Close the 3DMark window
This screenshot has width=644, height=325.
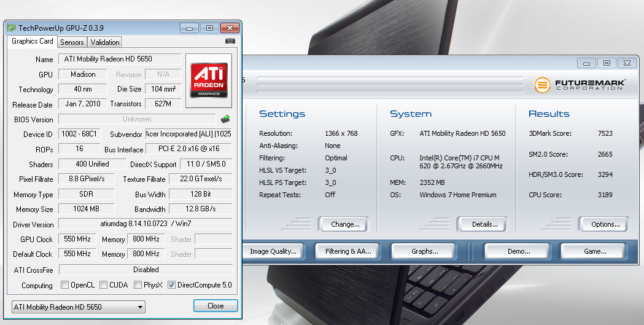tap(627, 63)
